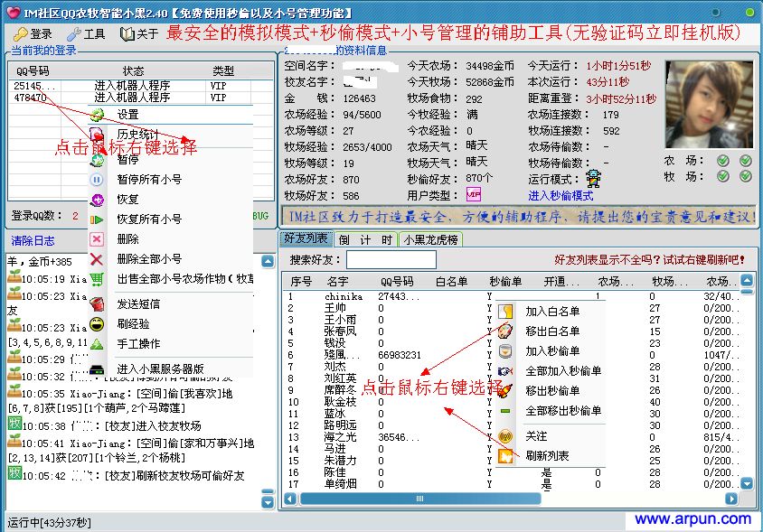Toggle the first 农场 green check

(723, 161)
